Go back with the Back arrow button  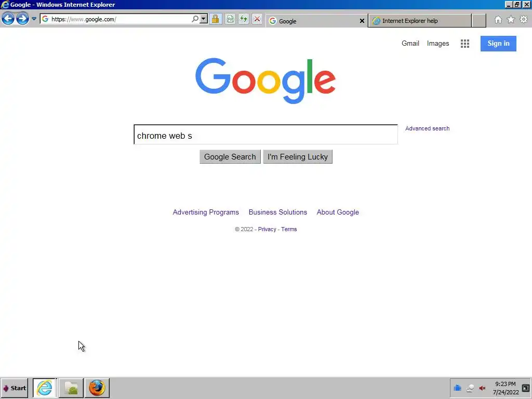coord(8,19)
